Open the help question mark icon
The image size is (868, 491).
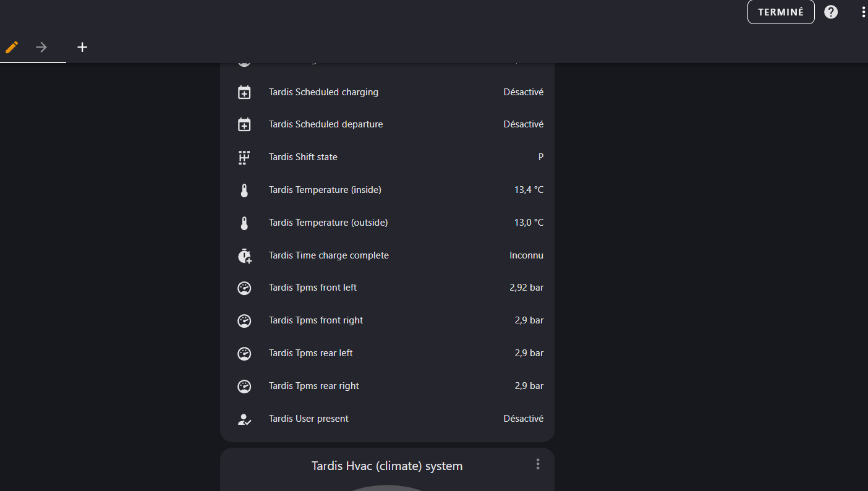831,12
